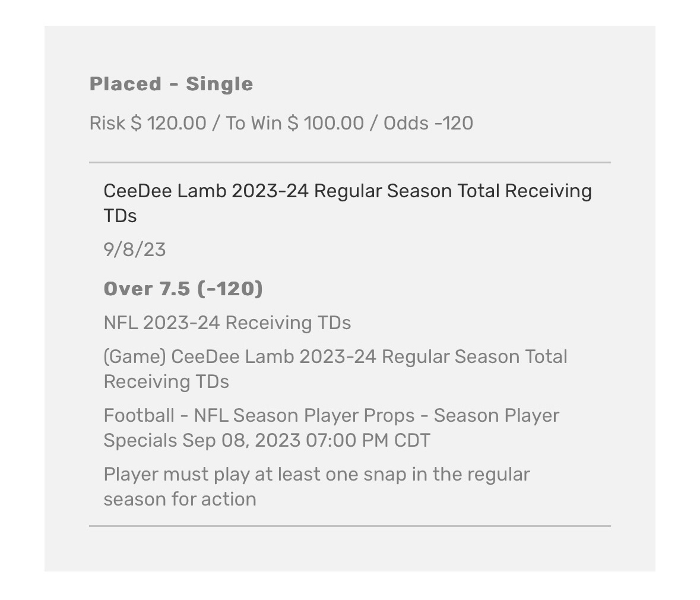Click the divider line above the bet title
Image resolution: width=700 pixels, height=600 pixels.
(350, 162)
